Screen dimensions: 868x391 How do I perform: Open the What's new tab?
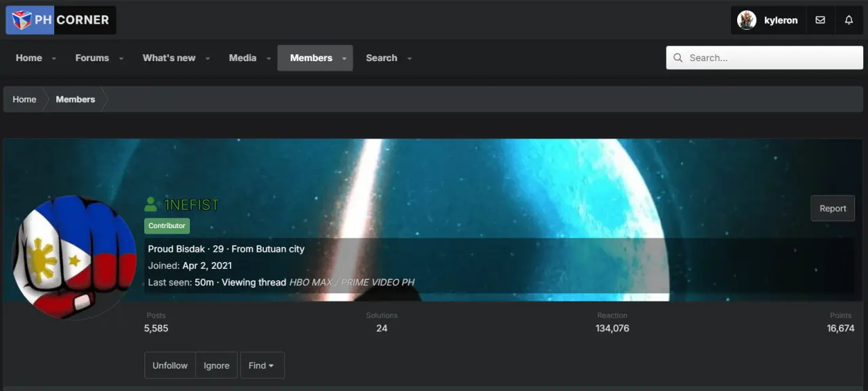tap(169, 58)
